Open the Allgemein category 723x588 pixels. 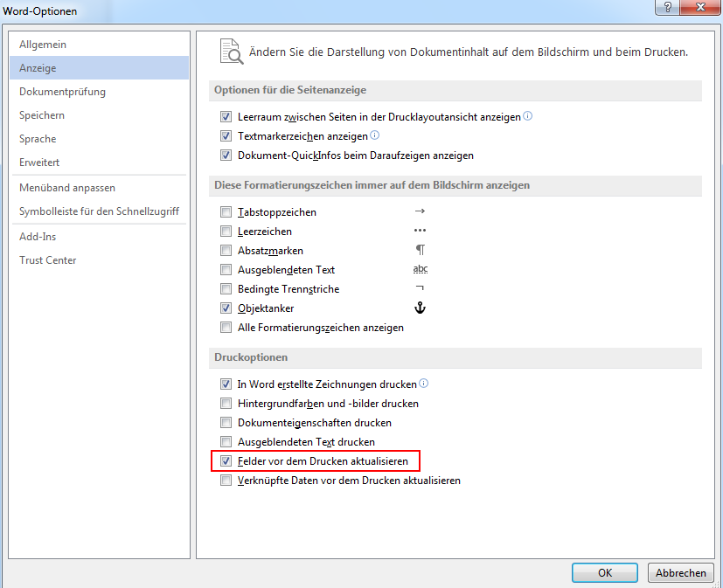[x=99, y=45]
